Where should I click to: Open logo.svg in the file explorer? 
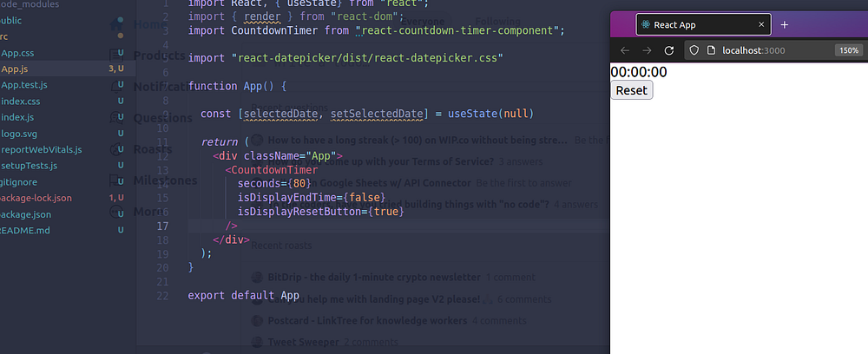point(19,134)
